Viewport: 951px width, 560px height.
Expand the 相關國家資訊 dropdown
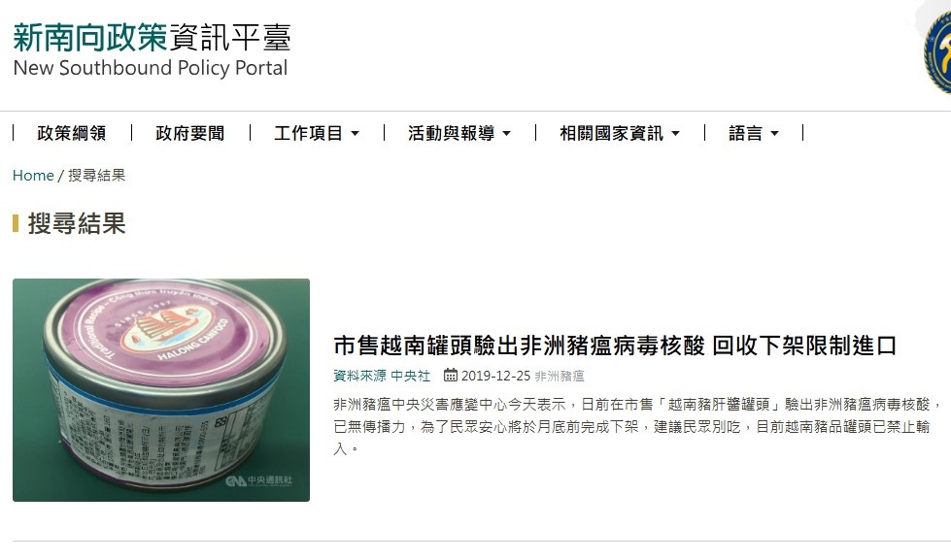tap(620, 133)
